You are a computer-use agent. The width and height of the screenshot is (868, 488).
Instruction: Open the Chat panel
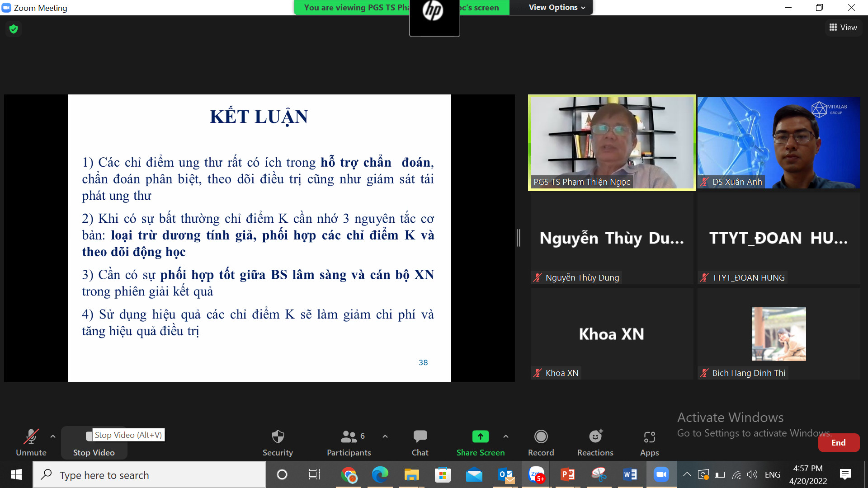pyautogui.click(x=420, y=442)
